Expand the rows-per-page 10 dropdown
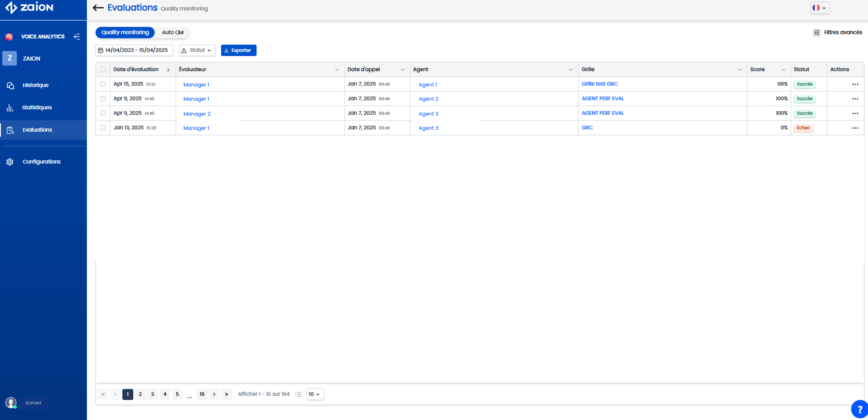Image resolution: width=868 pixels, height=420 pixels. pos(315,394)
